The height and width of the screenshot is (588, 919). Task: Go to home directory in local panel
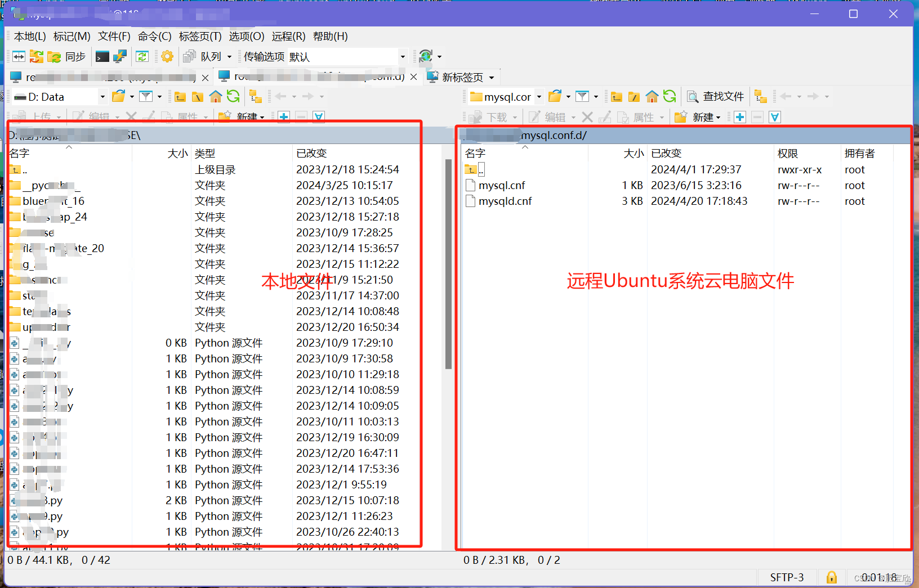[x=215, y=97]
